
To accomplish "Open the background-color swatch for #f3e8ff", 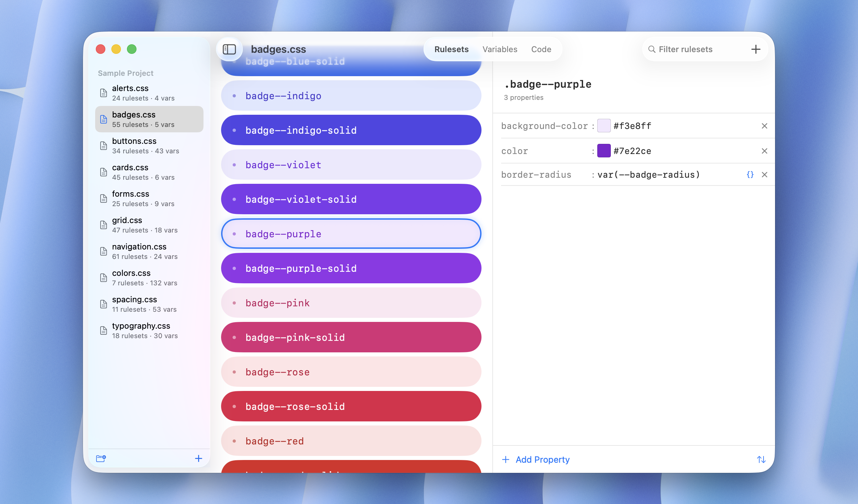I will [604, 126].
